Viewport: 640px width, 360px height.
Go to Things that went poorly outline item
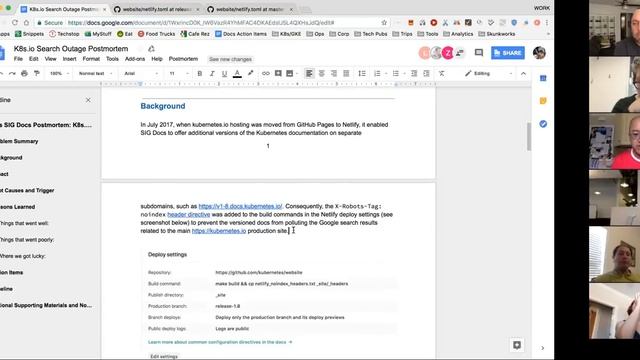point(27,240)
